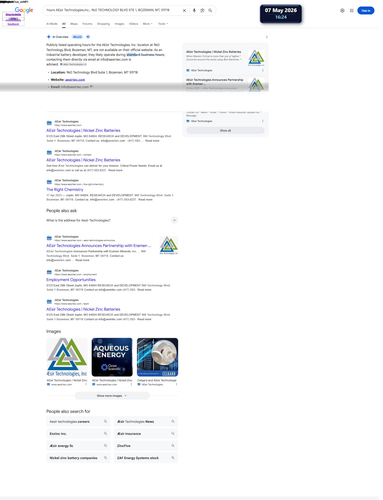Open the link icon after the email address
This screenshot has height=500, width=383.
coord(91,87)
